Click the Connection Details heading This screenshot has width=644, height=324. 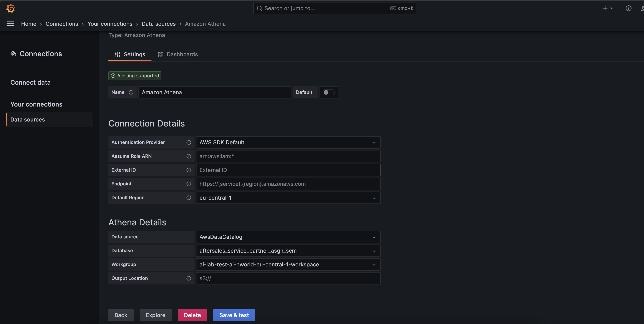click(146, 124)
